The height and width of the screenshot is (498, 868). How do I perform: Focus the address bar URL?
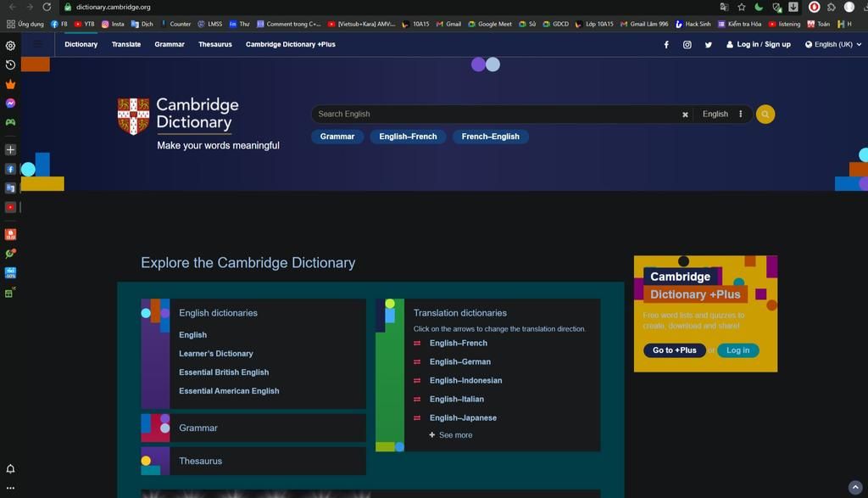[x=113, y=7]
